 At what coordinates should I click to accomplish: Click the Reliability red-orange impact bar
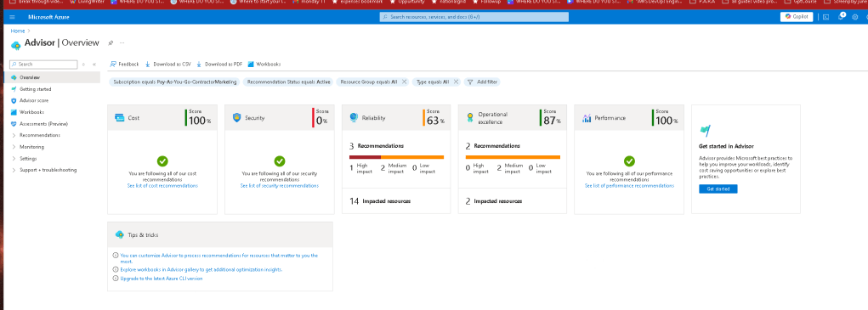[396, 157]
